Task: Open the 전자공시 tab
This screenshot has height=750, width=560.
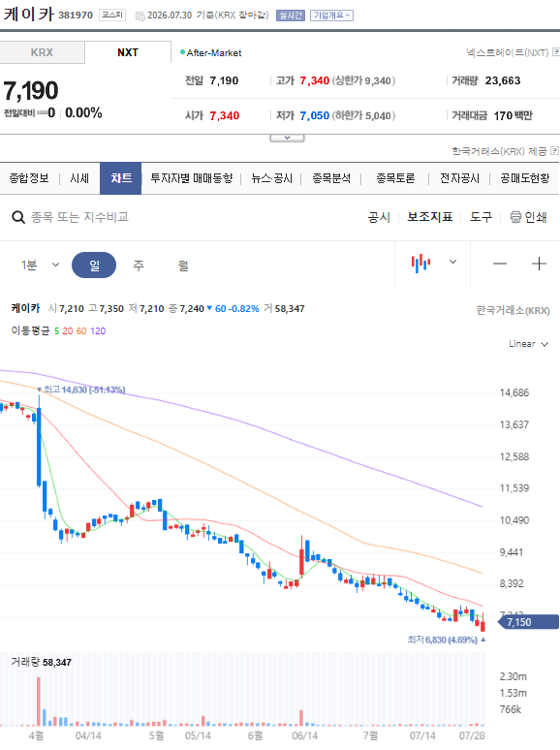Action: (459, 178)
